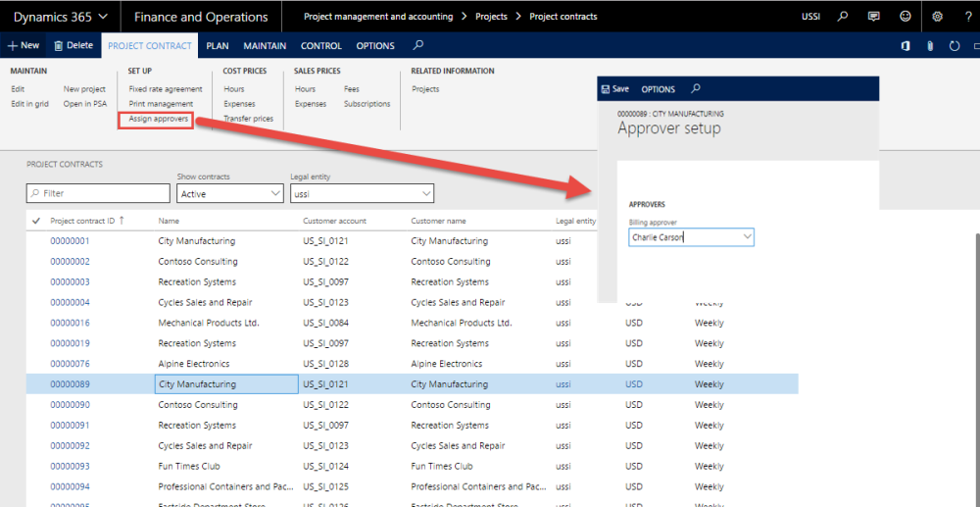
Task: Switch to the PROJECT CONTRACT tab
Action: pos(149,46)
